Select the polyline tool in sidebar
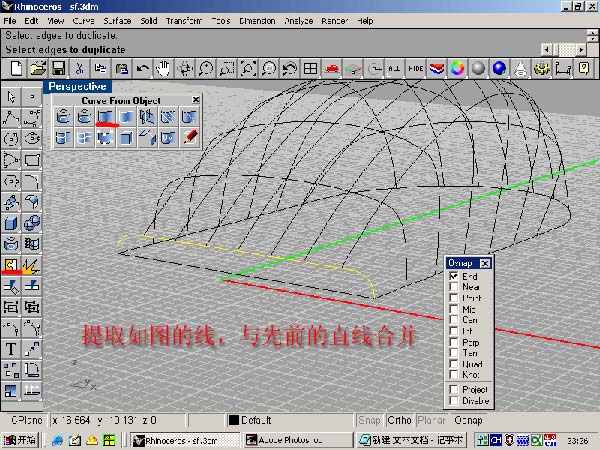Image resolution: width=600 pixels, height=450 pixels. pyautogui.click(x=11, y=118)
